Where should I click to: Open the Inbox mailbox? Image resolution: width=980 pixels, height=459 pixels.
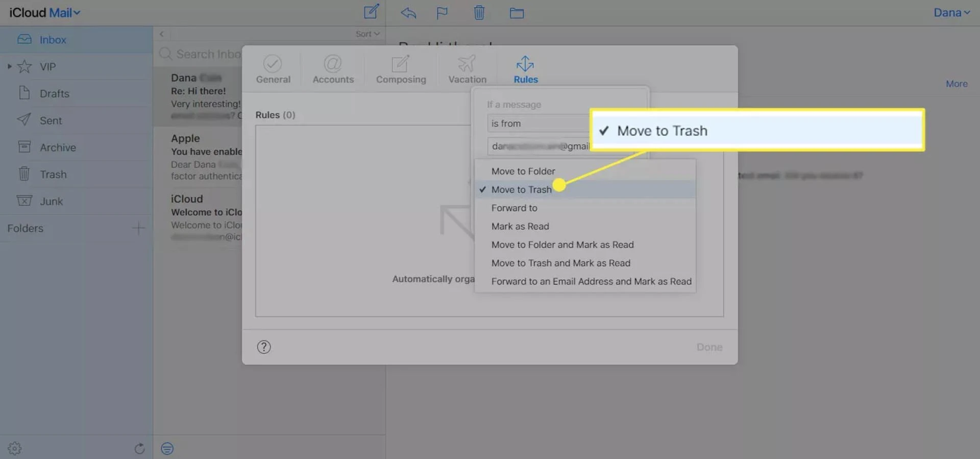pyautogui.click(x=76, y=39)
